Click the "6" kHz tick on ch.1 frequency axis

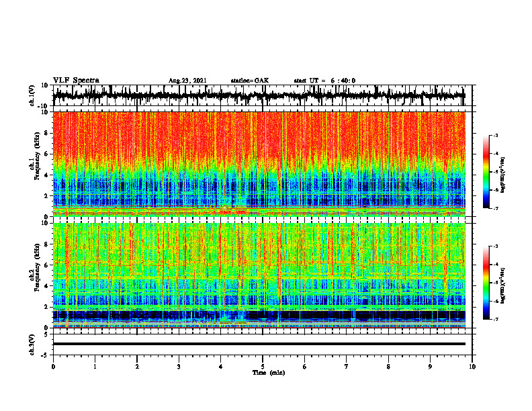pyautogui.click(x=47, y=154)
